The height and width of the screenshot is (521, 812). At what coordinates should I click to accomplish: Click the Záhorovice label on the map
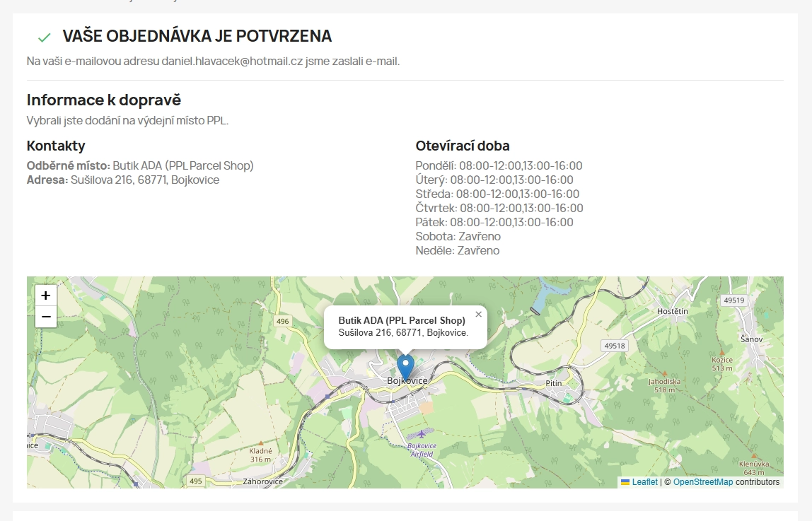pyautogui.click(x=262, y=481)
